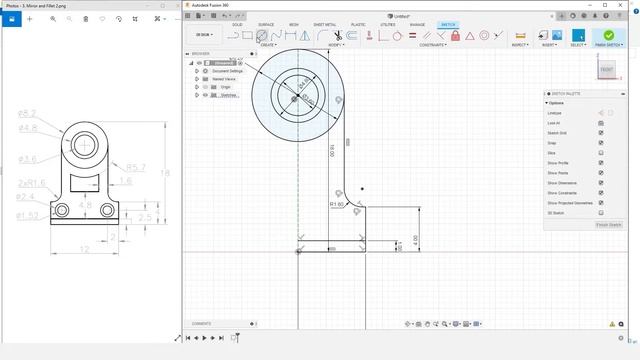The image size is (640, 360).
Task: Apply the Parallel constraint
Action: (x=427, y=36)
